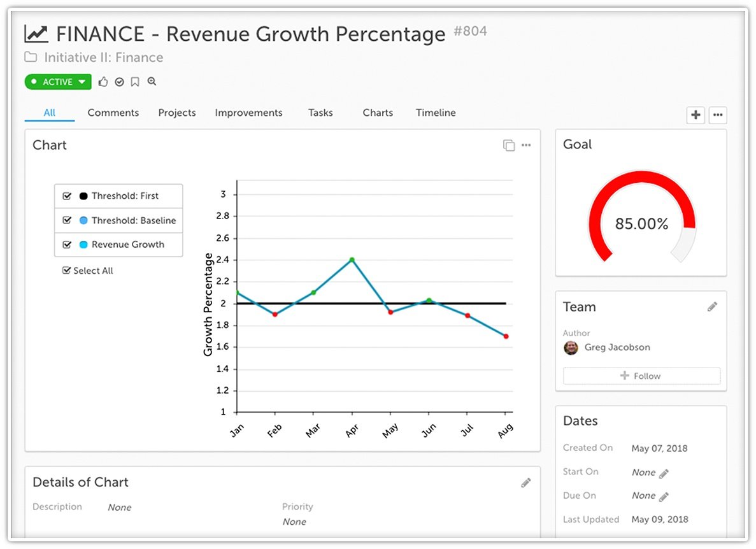
Task: Open the ACTIVE status dropdown
Action: (81, 82)
